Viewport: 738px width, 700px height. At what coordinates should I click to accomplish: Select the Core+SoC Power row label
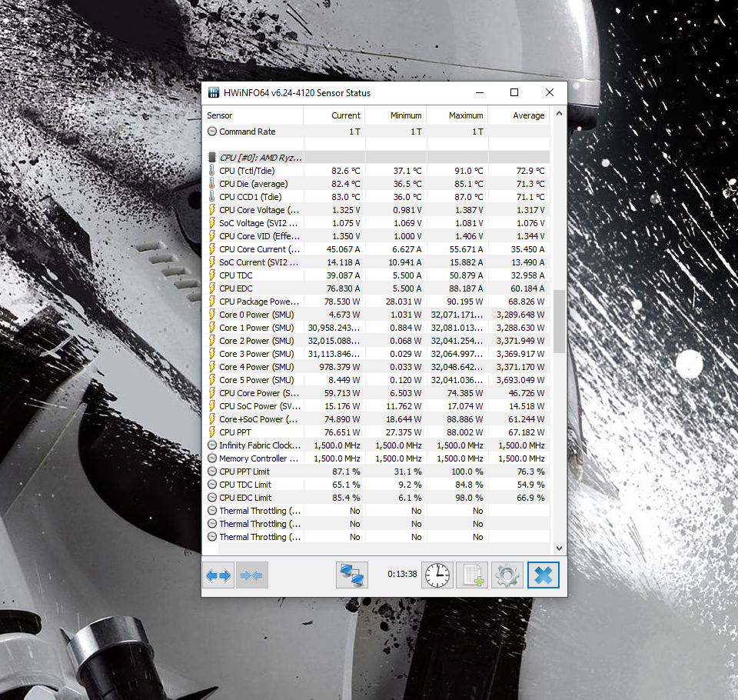pos(258,419)
